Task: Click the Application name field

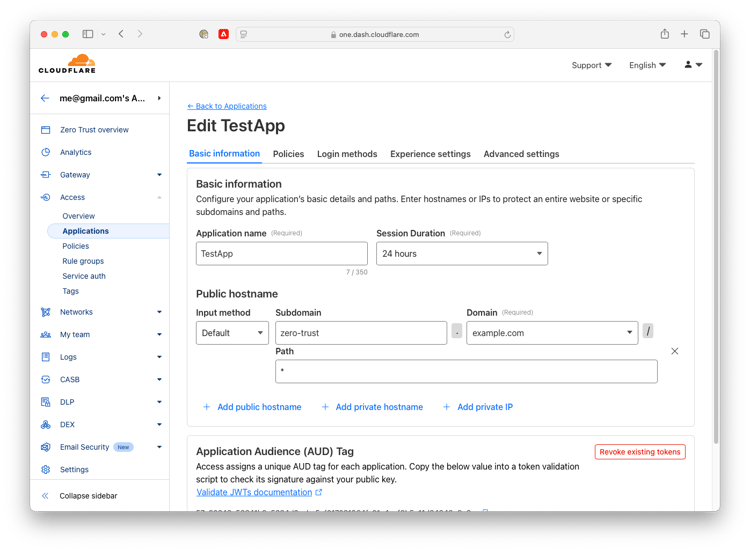Action: click(282, 253)
